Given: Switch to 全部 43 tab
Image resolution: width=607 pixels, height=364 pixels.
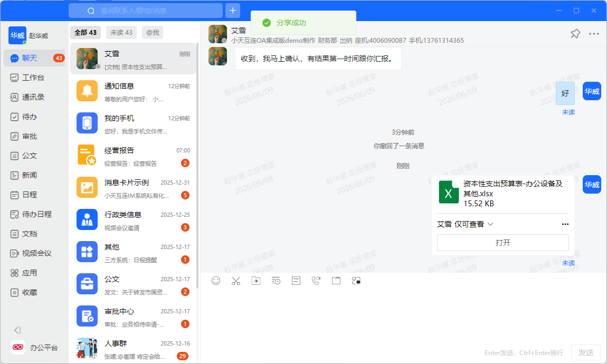Looking at the screenshot, I should pos(86,33).
